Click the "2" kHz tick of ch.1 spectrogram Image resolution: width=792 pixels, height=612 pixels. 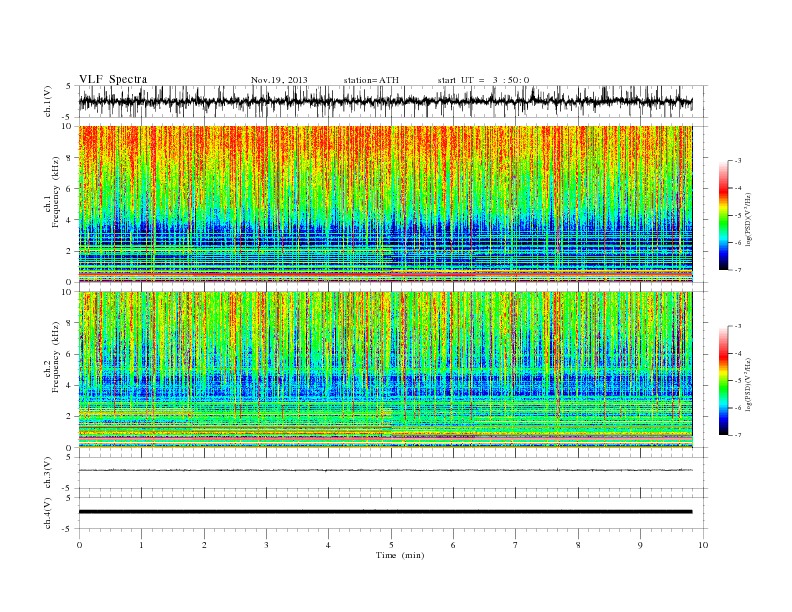[70, 251]
